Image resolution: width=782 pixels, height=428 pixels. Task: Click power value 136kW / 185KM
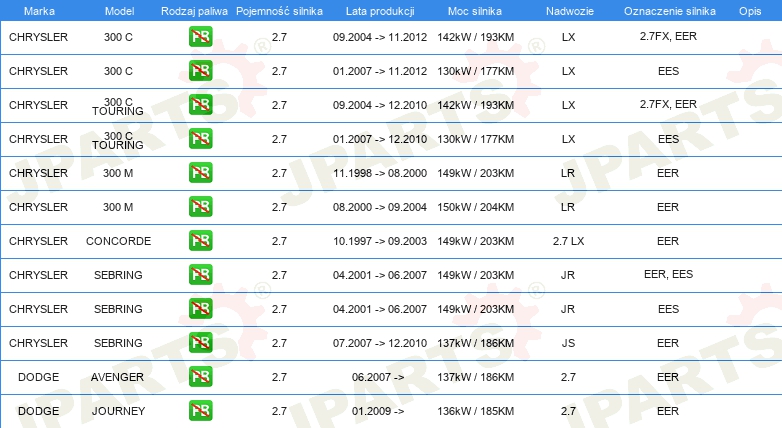pos(475,411)
